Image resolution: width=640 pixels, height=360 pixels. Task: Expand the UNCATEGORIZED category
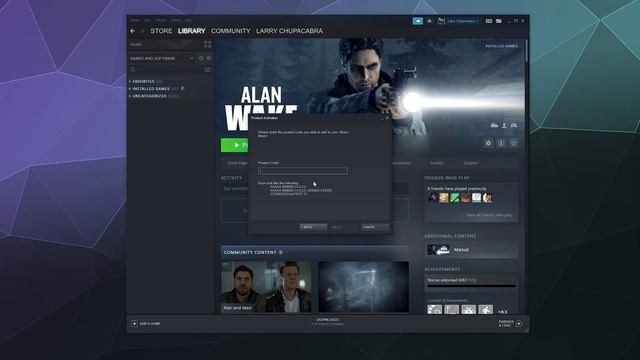pos(150,96)
